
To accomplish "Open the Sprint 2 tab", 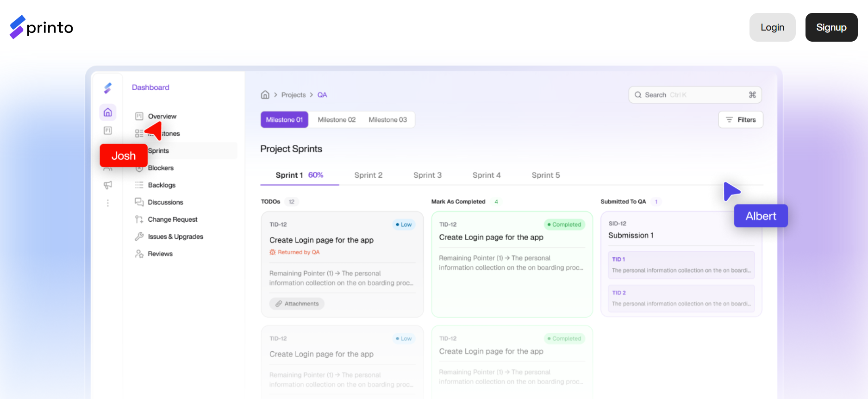I will (x=368, y=175).
